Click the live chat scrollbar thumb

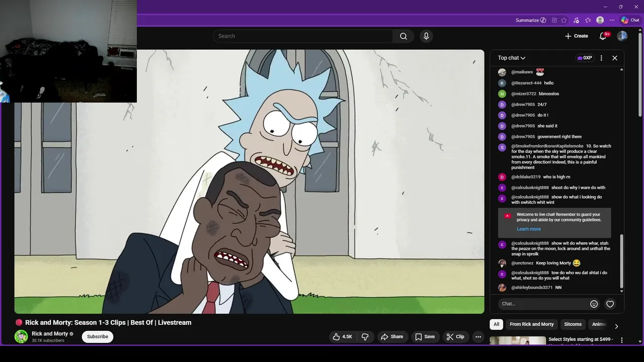[621, 261]
